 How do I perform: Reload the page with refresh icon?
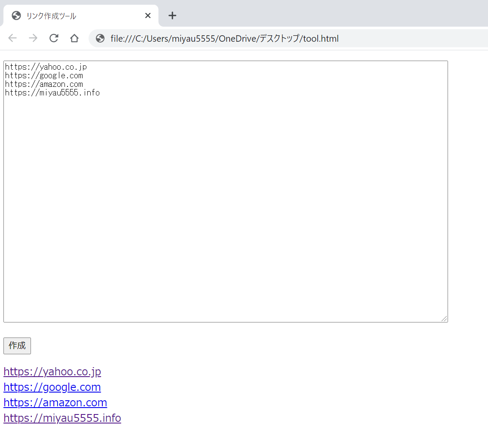54,38
